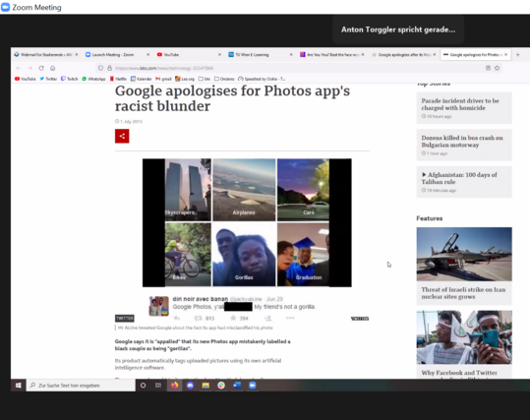This screenshot has height=420, width=530.
Task: Click the Google Photos categories image
Action: [x=247, y=222]
